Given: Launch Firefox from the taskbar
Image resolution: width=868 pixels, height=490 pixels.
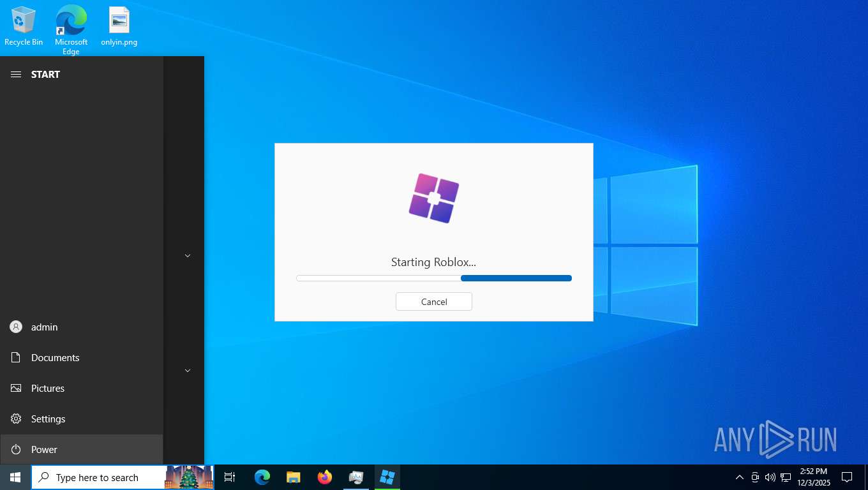Looking at the screenshot, I should tap(325, 477).
